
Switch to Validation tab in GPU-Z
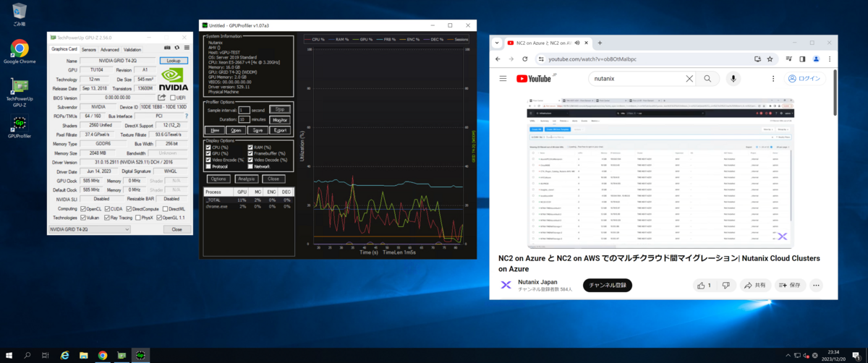tap(132, 49)
